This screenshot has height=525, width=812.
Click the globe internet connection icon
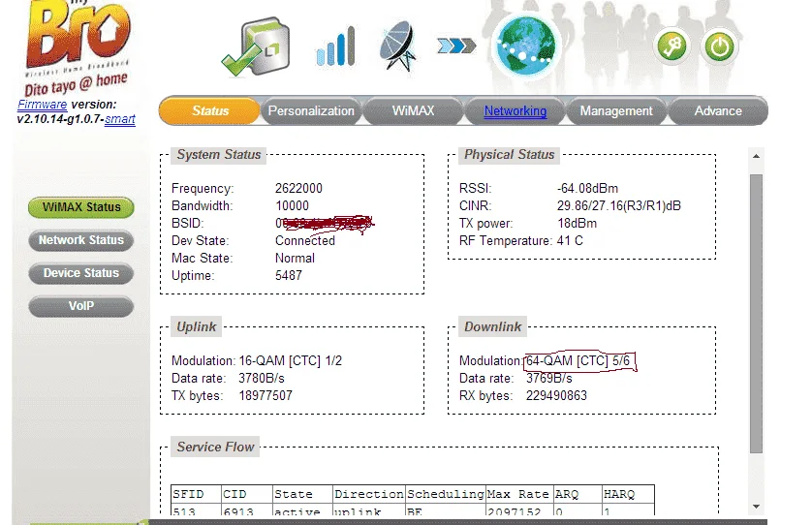(525, 46)
